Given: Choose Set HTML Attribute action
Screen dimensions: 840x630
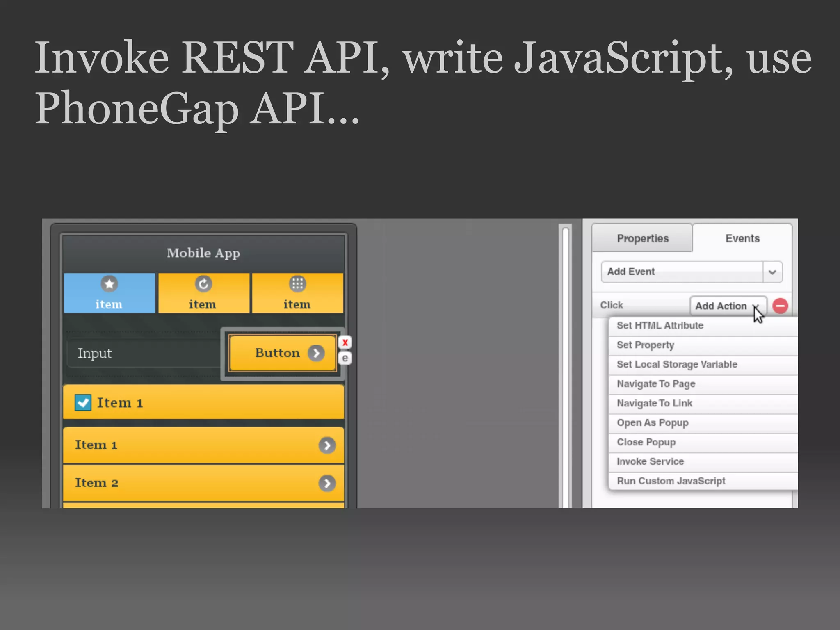Looking at the screenshot, I should (x=703, y=326).
